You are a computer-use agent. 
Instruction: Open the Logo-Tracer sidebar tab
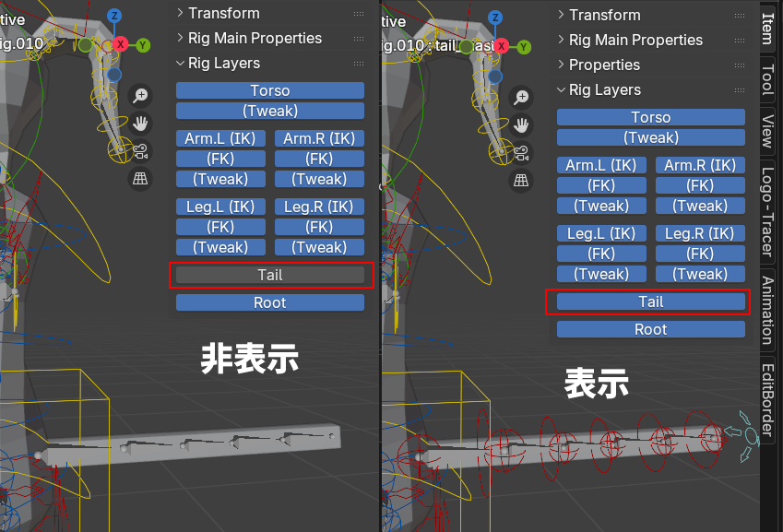pyautogui.click(x=767, y=212)
